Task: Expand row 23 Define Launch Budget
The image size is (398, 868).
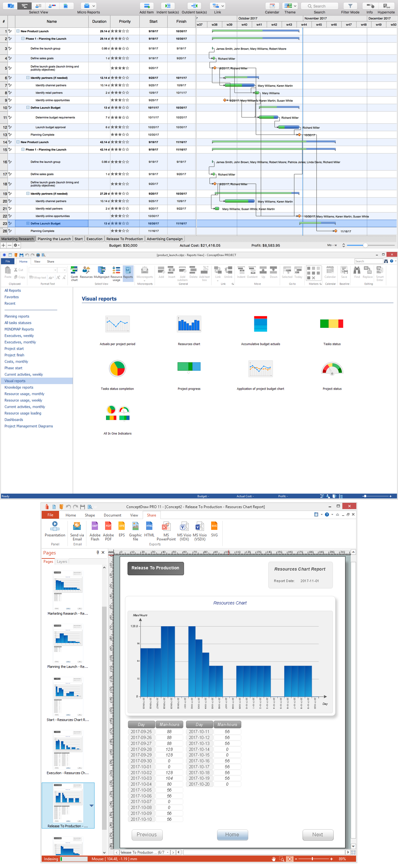Action: (x=28, y=223)
